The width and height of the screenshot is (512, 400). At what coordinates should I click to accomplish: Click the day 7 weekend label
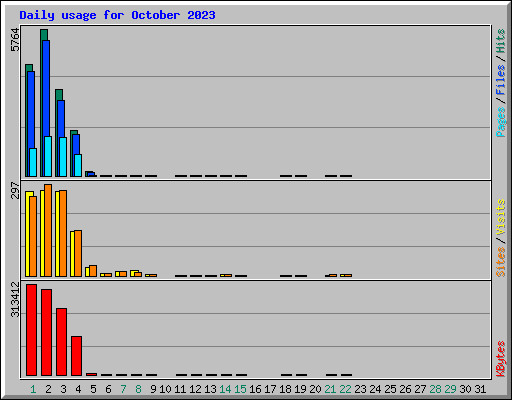pyautogui.click(x=123, y=389)
